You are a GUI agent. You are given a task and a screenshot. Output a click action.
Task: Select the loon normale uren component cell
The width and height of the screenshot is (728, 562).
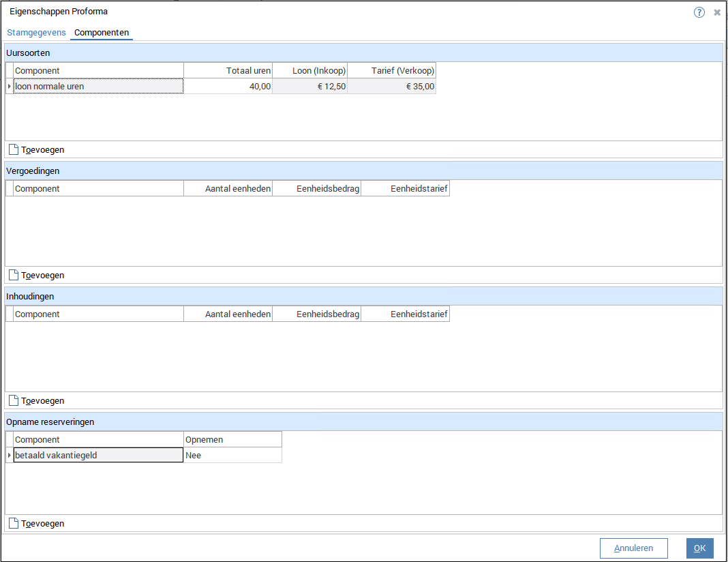(98, 87)
